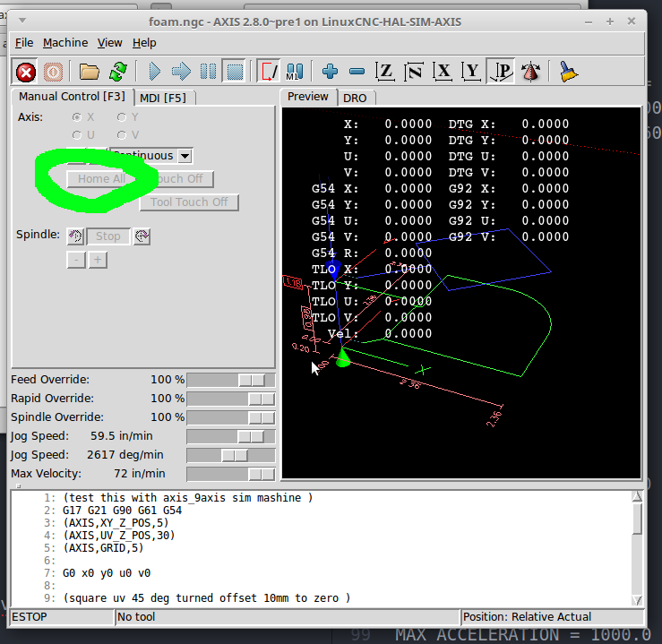Image resolution: width=662 pixels, height=644 pixels.
Task: Switch to the DRO tab
Action: [x=355, y=98]
